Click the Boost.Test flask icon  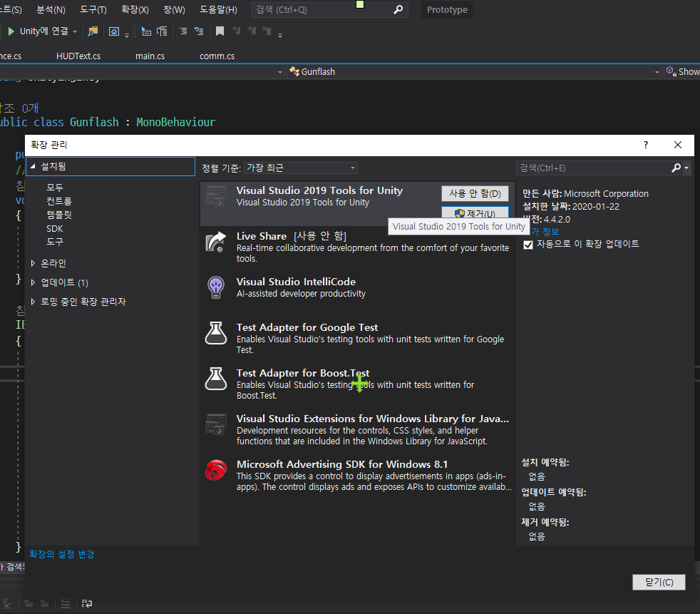click(216, 379)
